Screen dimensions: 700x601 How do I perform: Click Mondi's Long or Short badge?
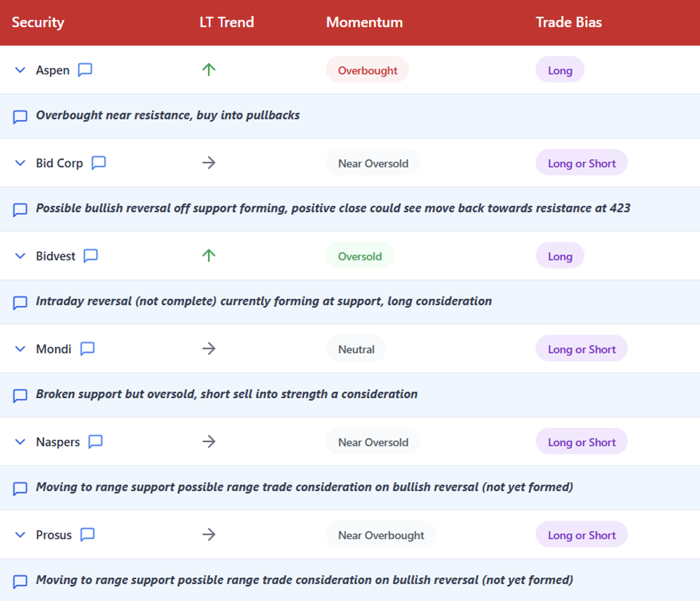point(581,349)
